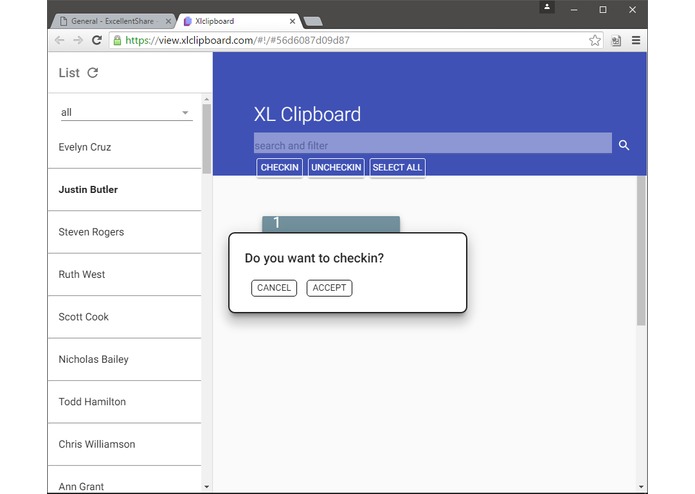
Task: Click the CHECKIN button
Action: [279, 167]
